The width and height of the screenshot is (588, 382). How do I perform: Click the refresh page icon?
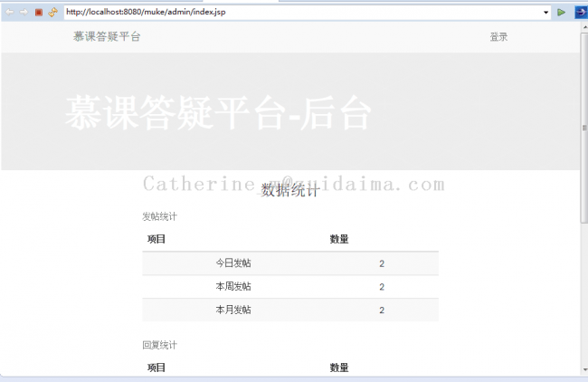coord(52,12)
